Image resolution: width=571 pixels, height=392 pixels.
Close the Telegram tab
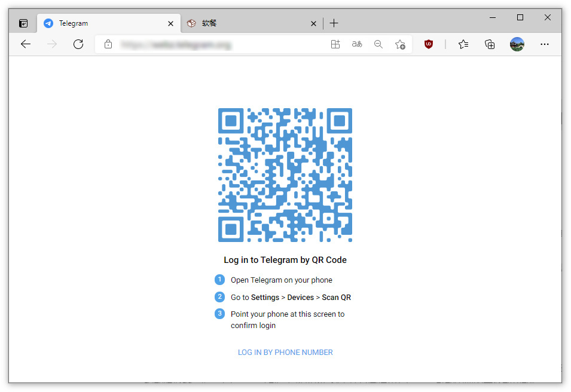[x=170, y=23]
